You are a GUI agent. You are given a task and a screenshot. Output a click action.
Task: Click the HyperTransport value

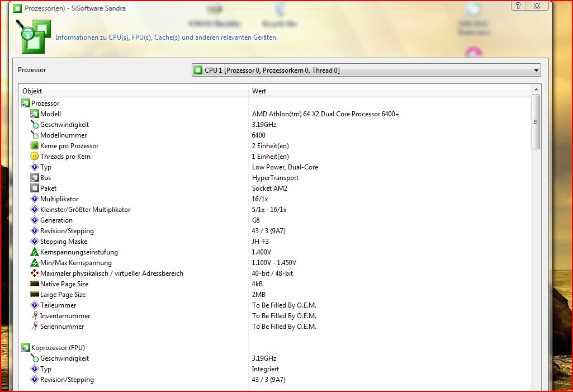pos(275,178)
